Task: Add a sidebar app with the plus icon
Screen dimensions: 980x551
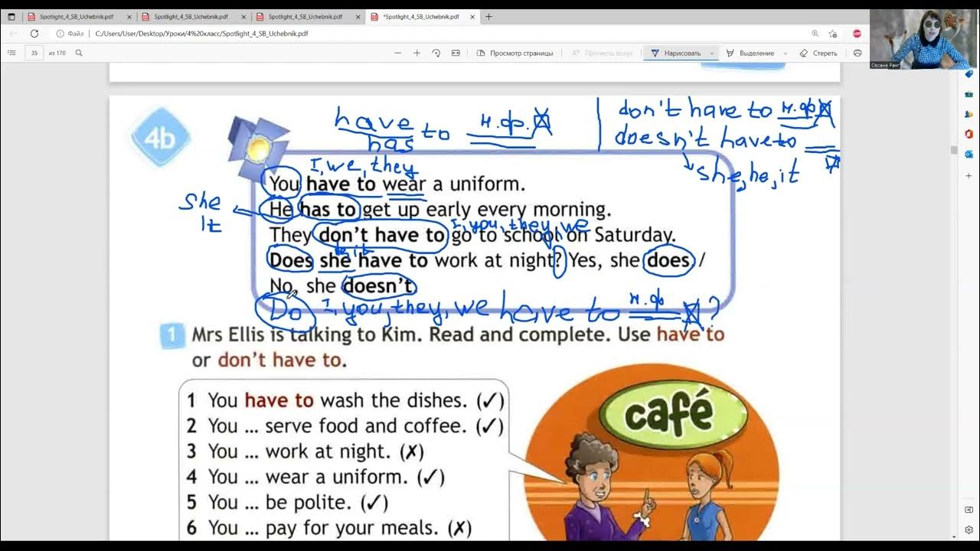Action: click(969, 176)
